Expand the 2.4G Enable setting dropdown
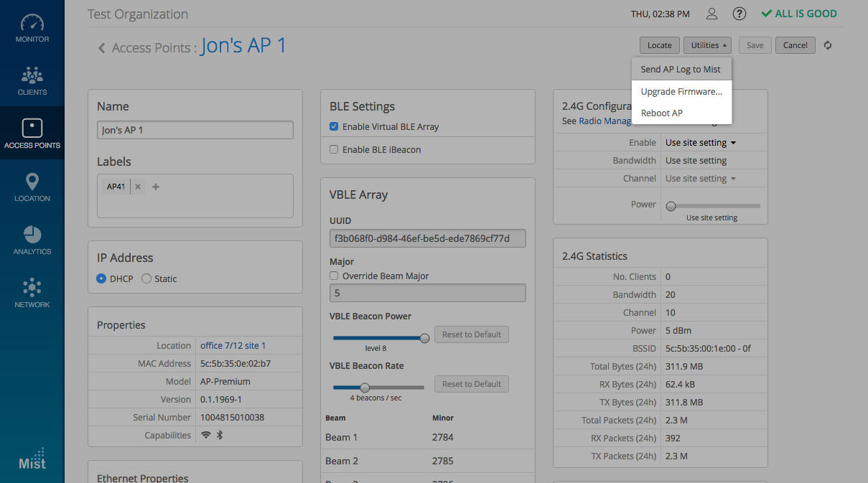 700,143
